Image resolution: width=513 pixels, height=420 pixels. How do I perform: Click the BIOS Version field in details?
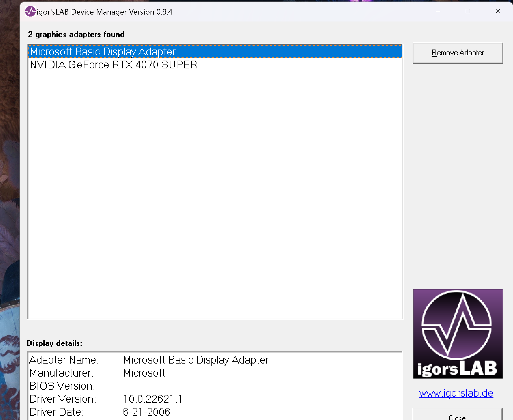coord(62,386)
